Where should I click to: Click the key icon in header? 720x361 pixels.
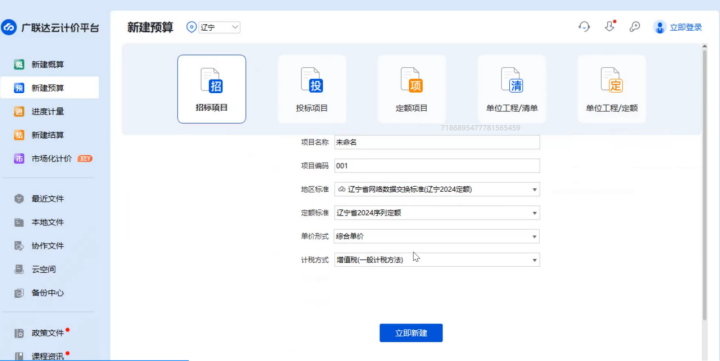(635, 27)
